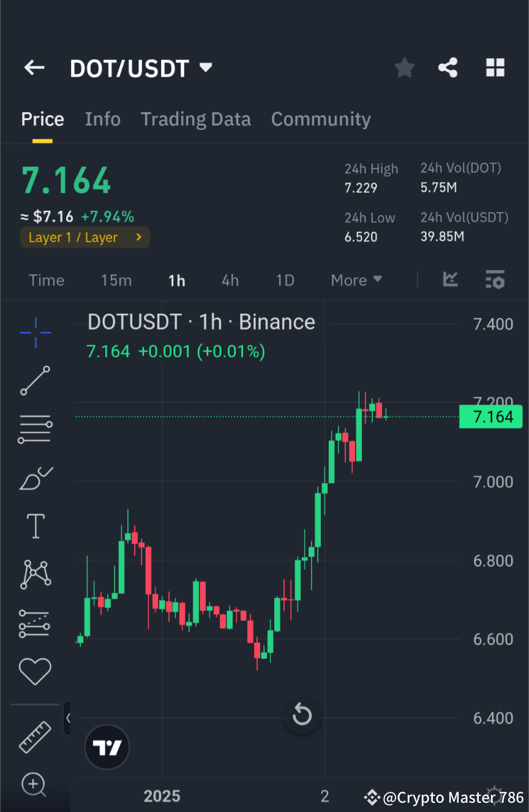Image resolution: width=529 pixels, height=812 pixels.
Task: Open the Parallel Lines drawing tool
Action: coord(35,428)
